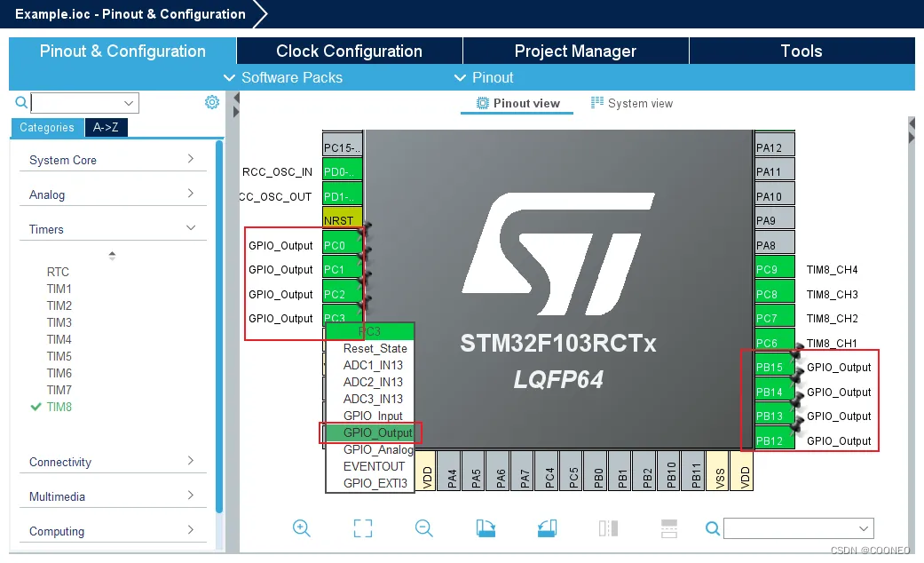This screenshot has width=924, height=563.
Task: Select TIM4 in Timers list
Action: pos(59,339)
